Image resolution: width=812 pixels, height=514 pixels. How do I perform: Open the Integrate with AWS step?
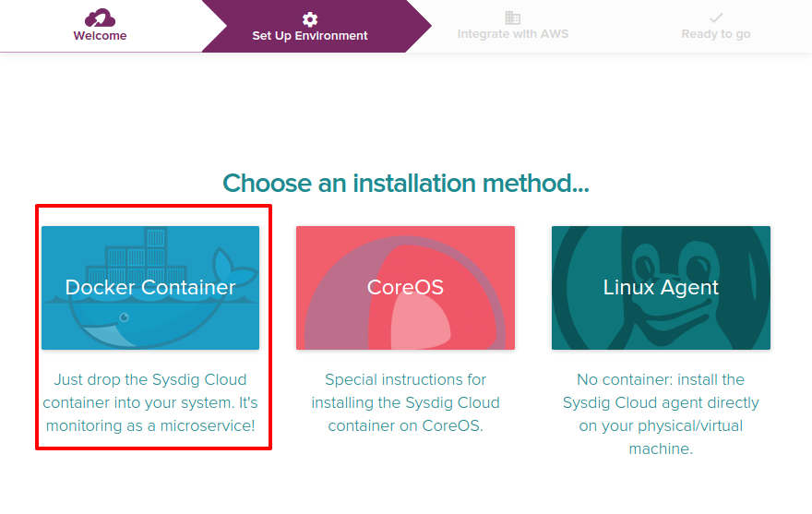513,26
